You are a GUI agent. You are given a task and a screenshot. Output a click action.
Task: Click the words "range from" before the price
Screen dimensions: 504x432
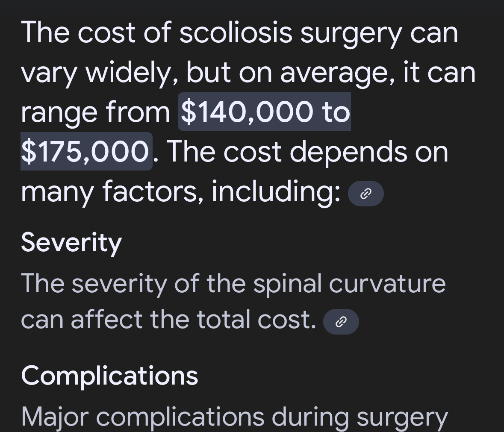pyautogui.click(x=95, y=112)
